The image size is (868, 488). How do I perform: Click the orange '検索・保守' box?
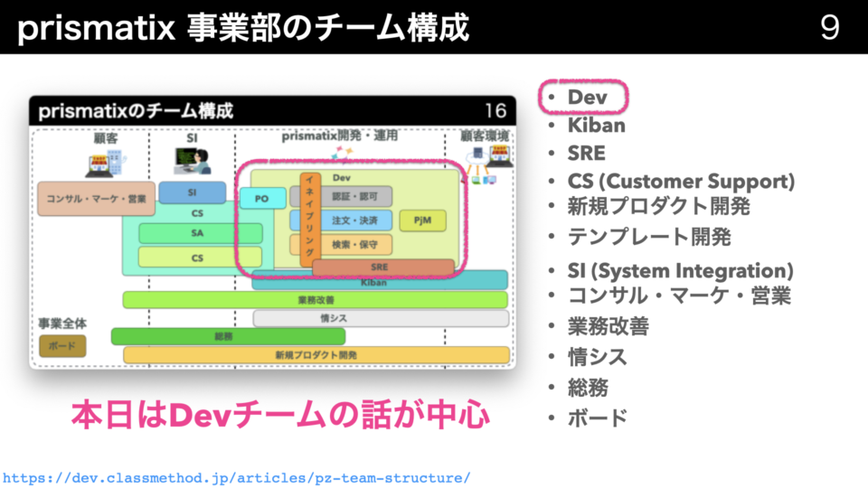tap(354, 244)
